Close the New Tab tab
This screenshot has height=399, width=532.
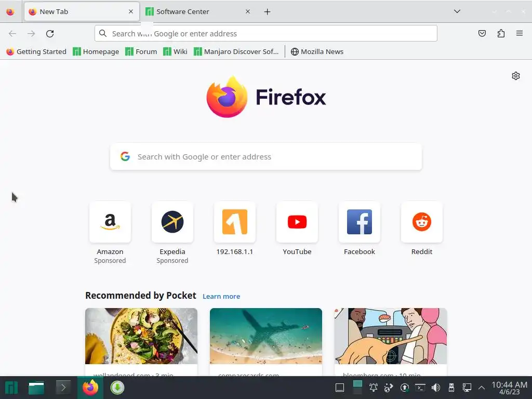tap(130, 11)
